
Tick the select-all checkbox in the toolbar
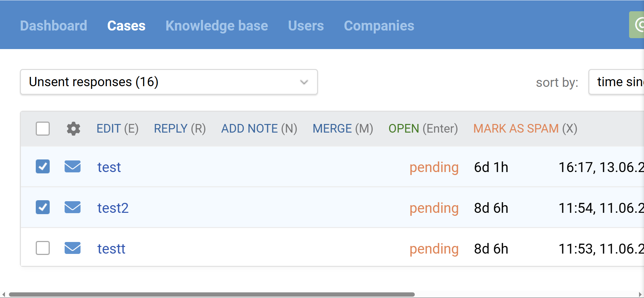[43, 129]
